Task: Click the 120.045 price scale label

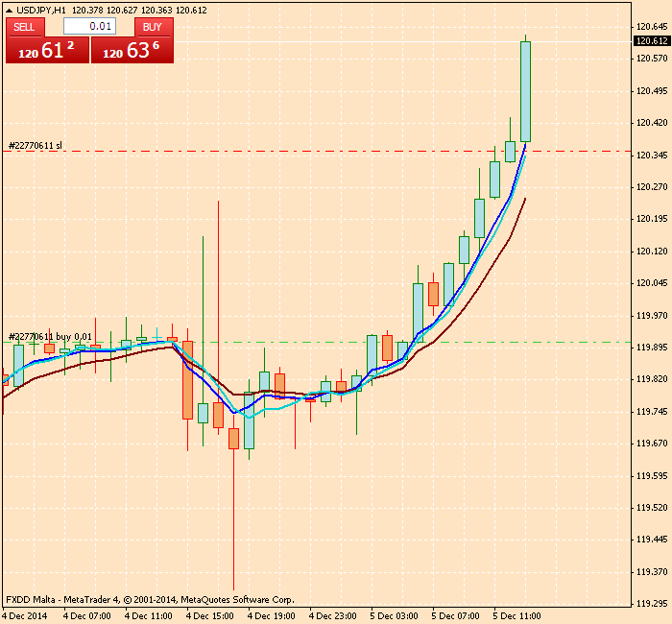Action: tap(652, 283)
